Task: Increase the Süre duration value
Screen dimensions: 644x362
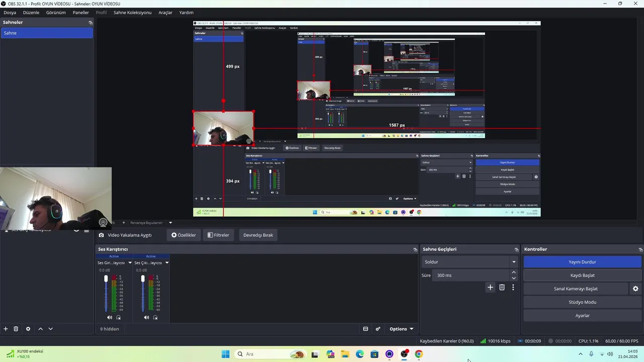Action: point(514,273)
